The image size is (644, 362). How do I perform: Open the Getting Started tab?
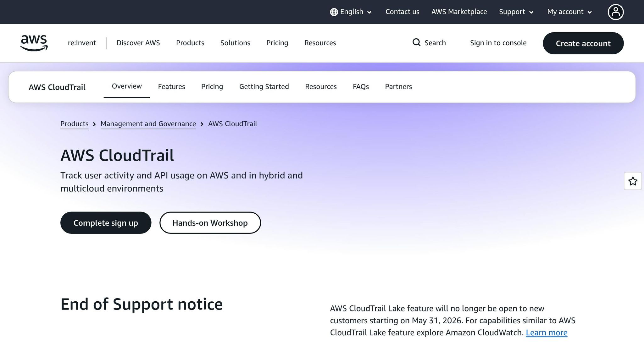[264, 87]
